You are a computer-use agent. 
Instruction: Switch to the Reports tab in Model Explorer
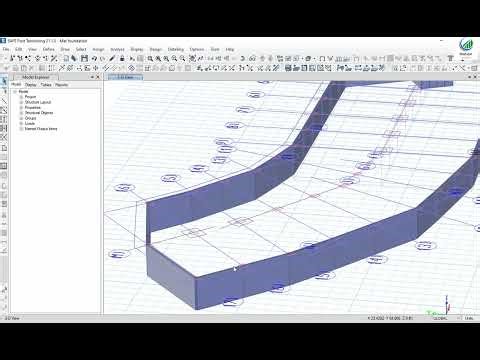pos(62,85)
